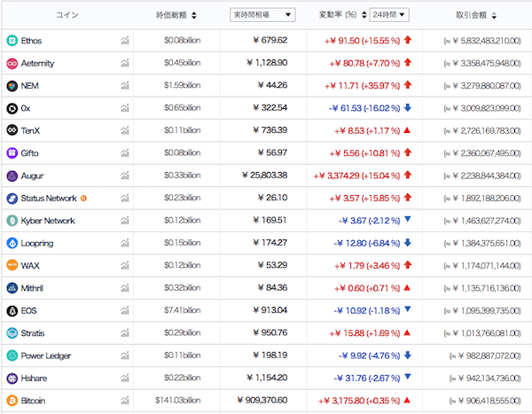Click the Power Ledger coin logo
This screenshot has width=532, height=414.
(12, 355)
